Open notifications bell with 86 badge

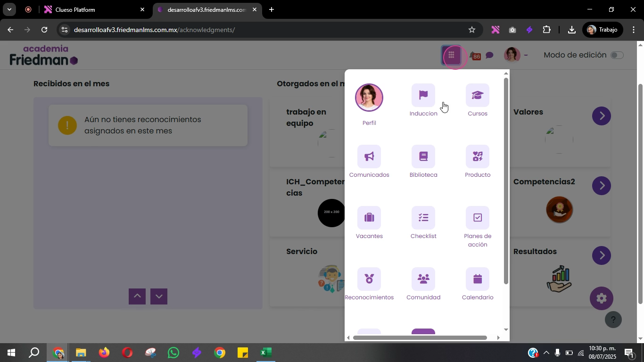(x=475, y=56)
